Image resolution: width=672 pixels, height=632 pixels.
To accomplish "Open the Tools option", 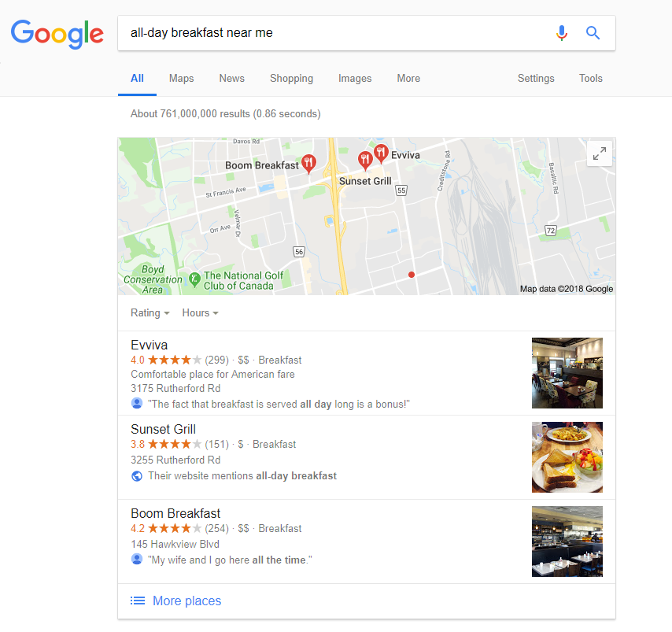I will pyautogui.click(x=591, y=79).
